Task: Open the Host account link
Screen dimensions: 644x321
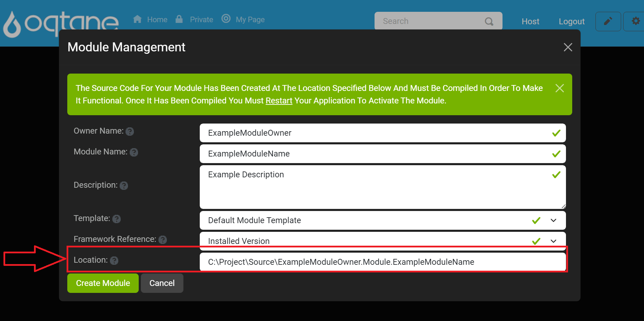Action: pos(530,22)
